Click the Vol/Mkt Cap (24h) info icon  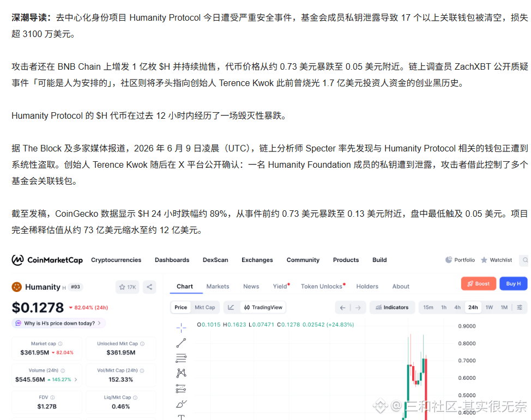(x=142, y=370)
